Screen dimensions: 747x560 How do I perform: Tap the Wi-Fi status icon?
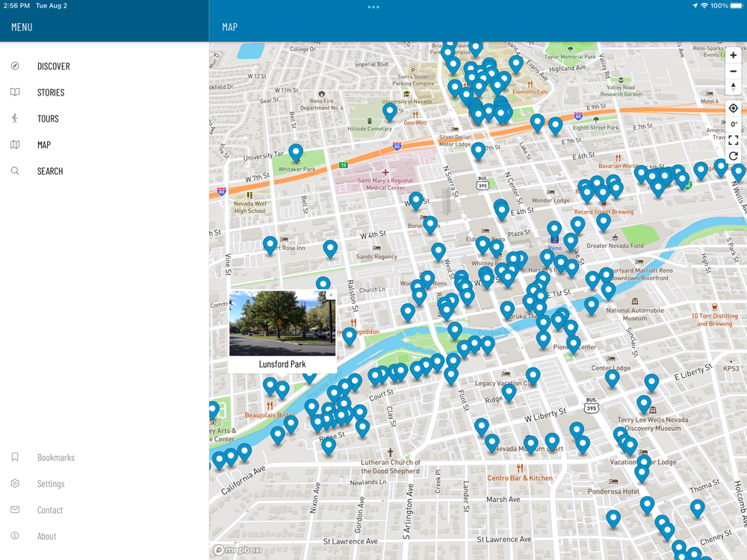[x=704, y=6]
